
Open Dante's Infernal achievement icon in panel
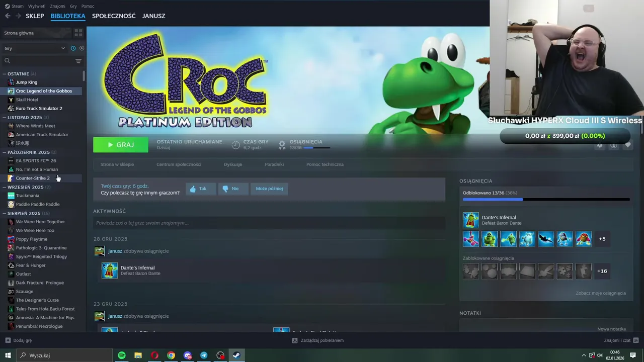[x=471, y=220]
